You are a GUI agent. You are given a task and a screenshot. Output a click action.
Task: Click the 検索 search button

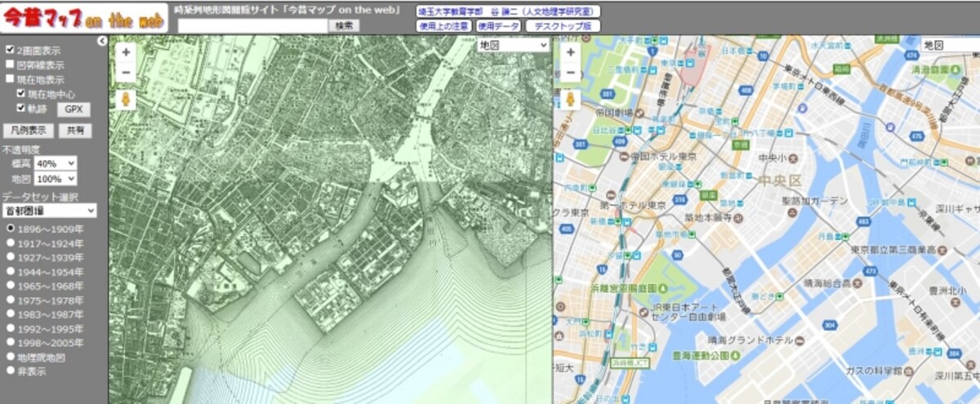point(344,26)
